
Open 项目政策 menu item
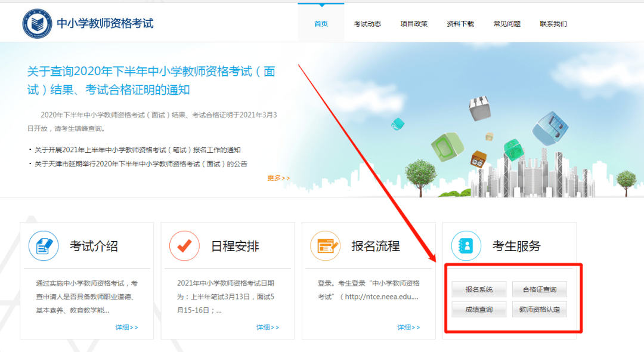pos(414,24)
